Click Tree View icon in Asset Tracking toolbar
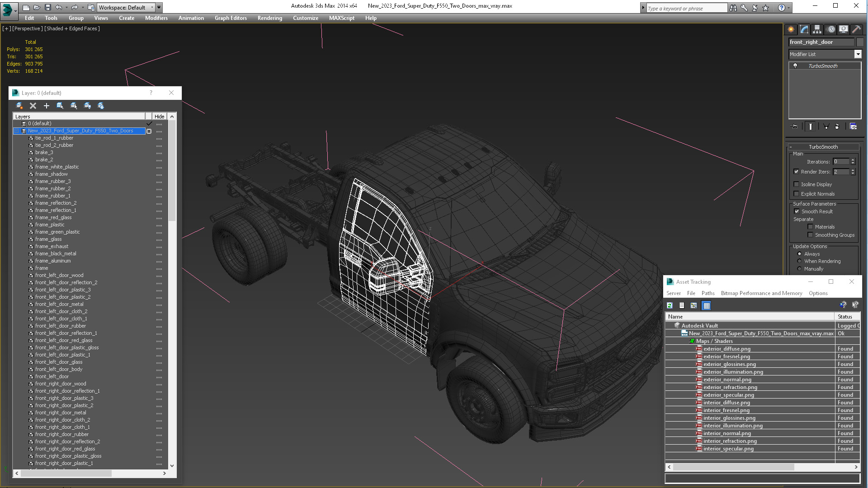Image resolution: width=868 pixels, height=488 pixels. pos(694,306)
